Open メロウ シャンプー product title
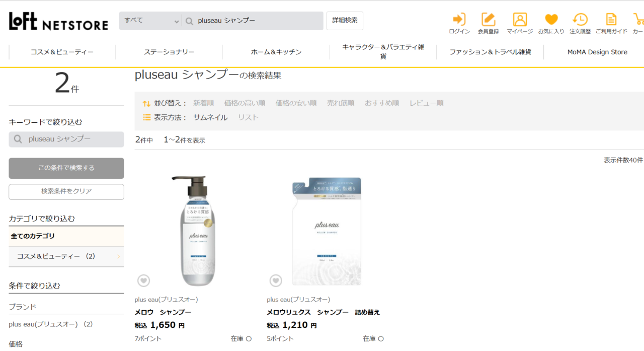 point(163,312)
